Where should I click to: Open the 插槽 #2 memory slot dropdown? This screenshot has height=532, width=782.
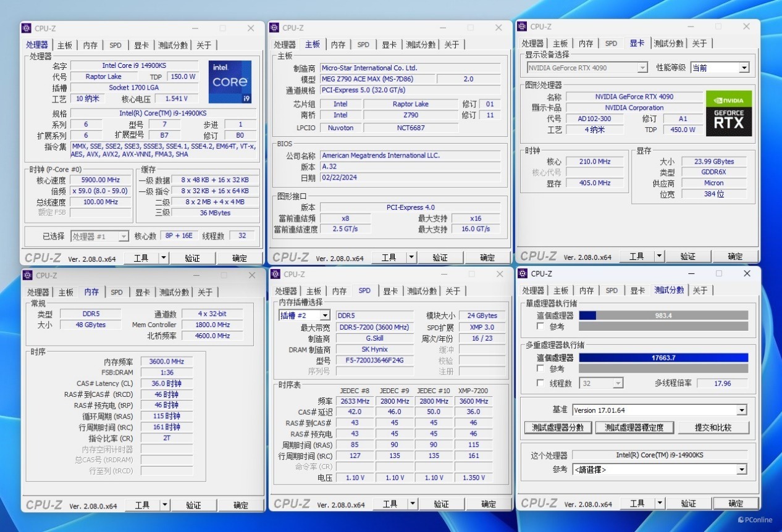pos(305,315)
